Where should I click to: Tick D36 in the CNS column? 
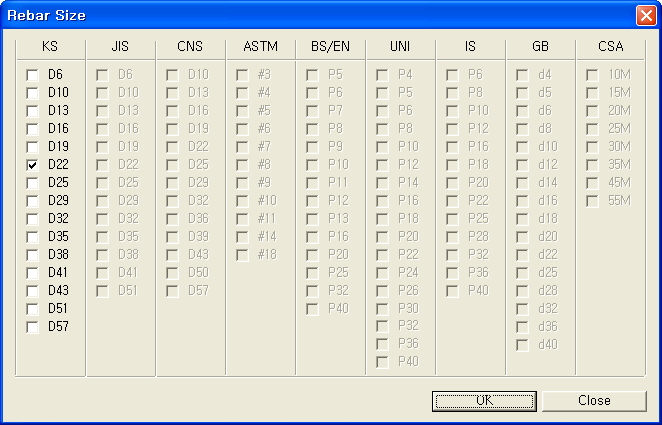(172, 219)
